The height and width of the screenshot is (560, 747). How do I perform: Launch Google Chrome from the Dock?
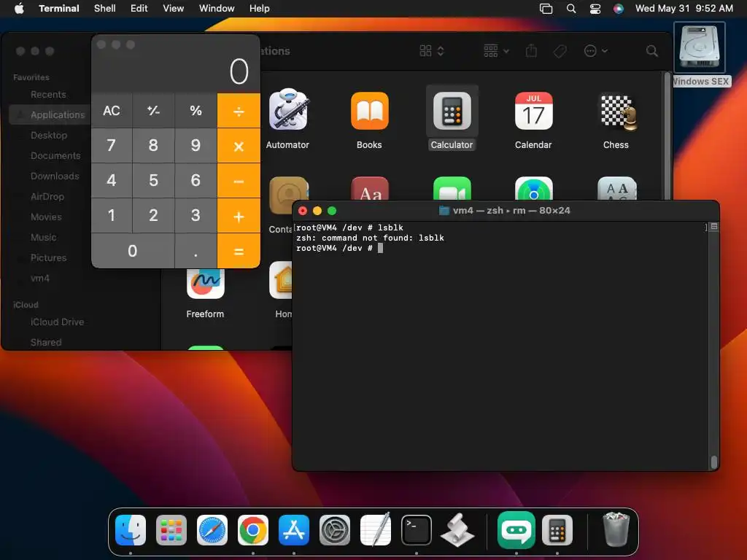click(253, 529)
